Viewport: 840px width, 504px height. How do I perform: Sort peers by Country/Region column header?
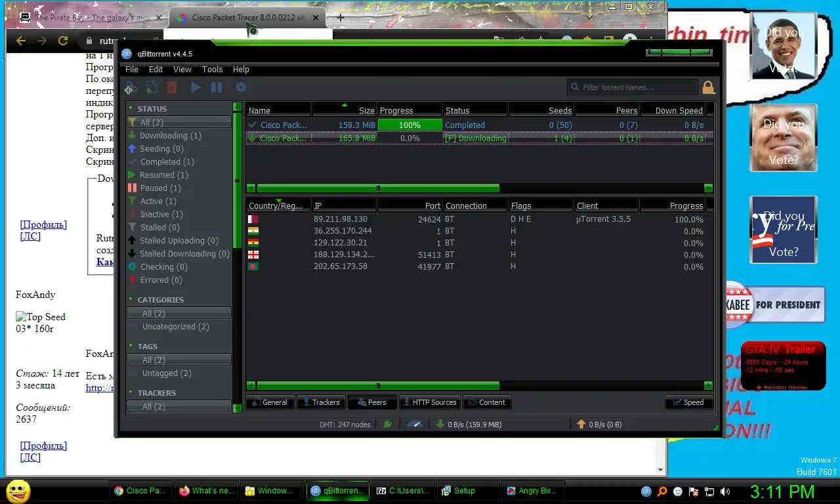click(279, 205)
